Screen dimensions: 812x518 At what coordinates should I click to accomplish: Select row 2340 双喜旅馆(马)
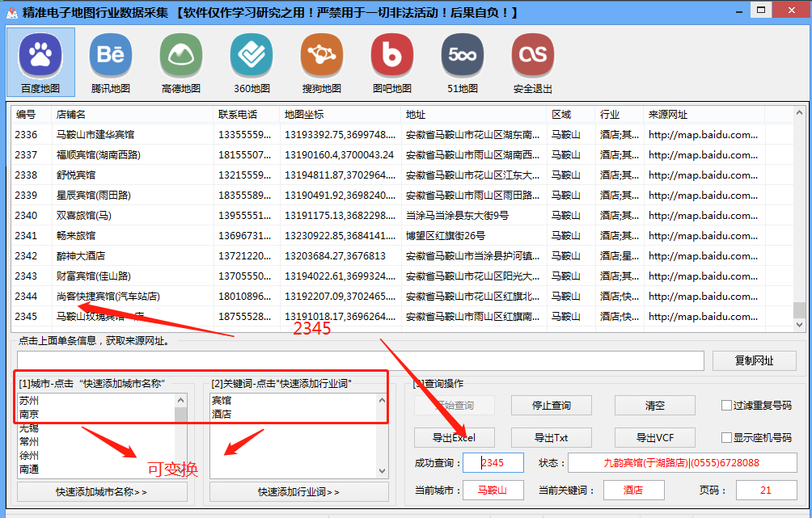(402, 215)
